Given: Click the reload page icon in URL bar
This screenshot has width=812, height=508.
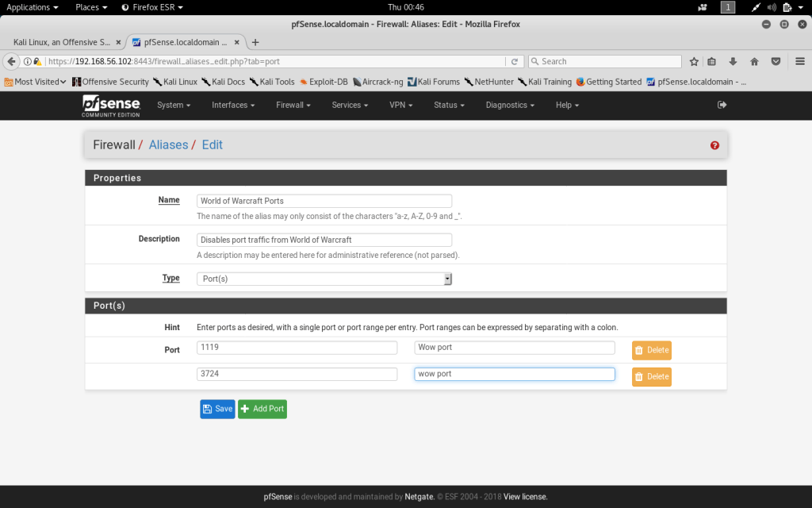Looking at the screenshot, I should tap(515, 61).
